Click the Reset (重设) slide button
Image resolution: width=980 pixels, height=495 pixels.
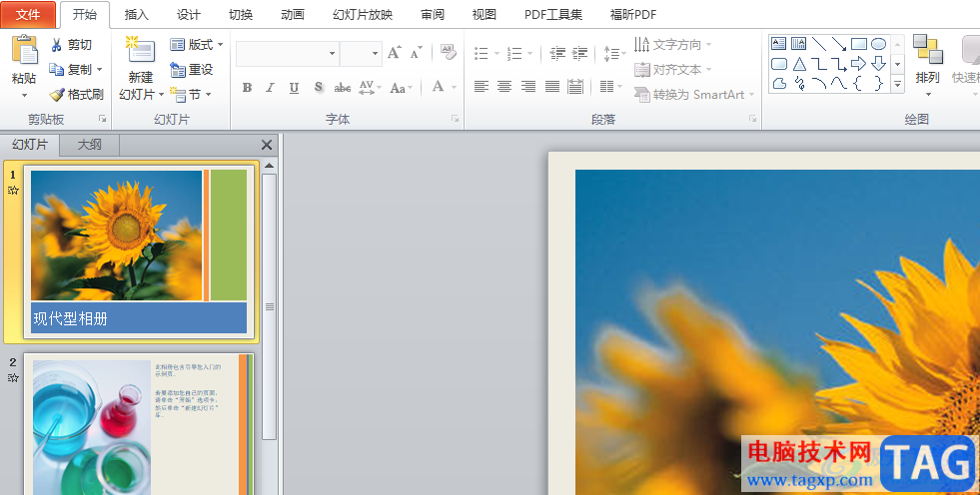point(191,69)
